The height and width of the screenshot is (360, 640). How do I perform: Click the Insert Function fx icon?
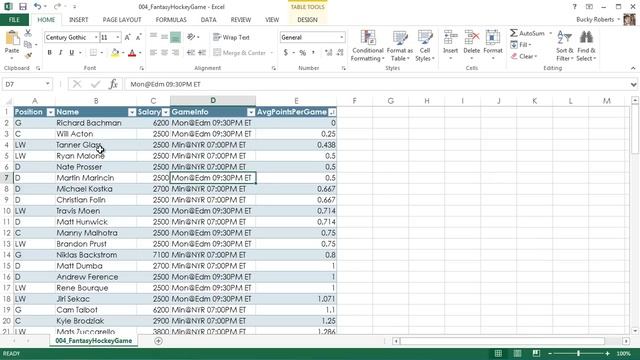click(x=113, y=84)
